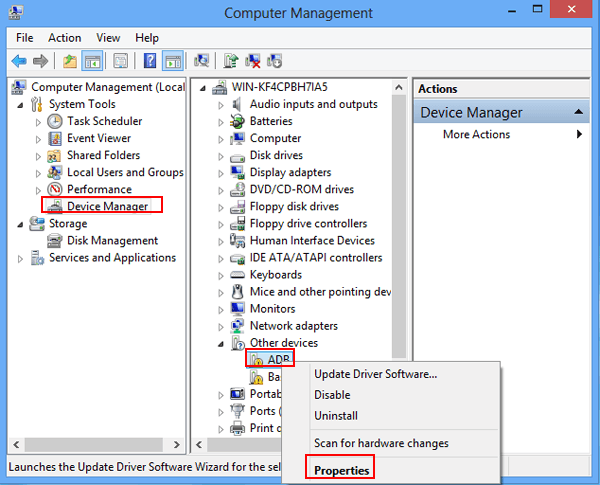The image size is (600, 485).
Task: Select IDE ATA/ATAPI controllers category
Action: coord(316,258)
